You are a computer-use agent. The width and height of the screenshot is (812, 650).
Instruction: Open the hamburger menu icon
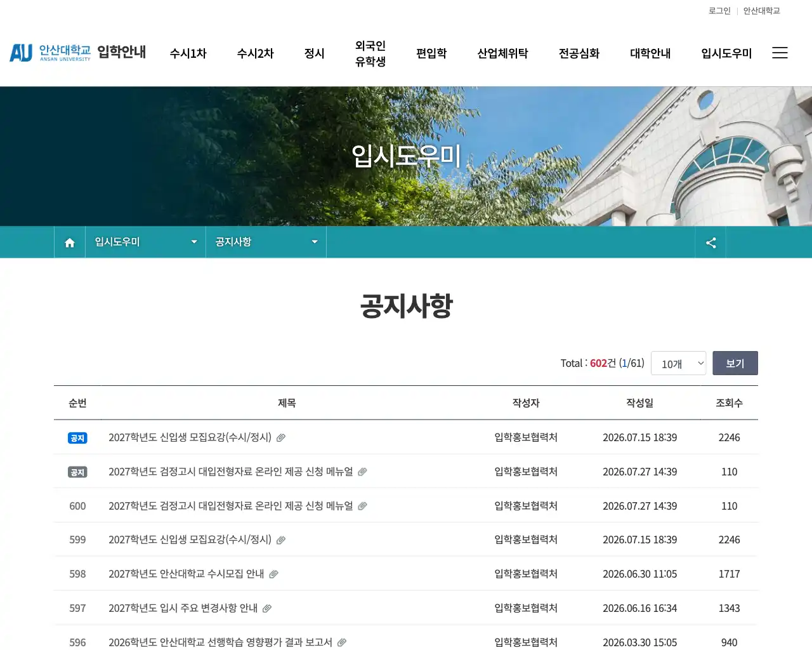point(780,53)
